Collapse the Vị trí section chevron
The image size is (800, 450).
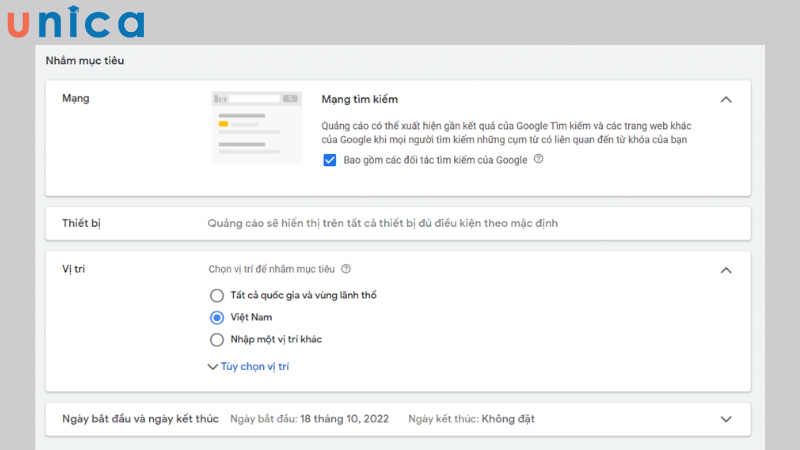click(x=726, y=270)
